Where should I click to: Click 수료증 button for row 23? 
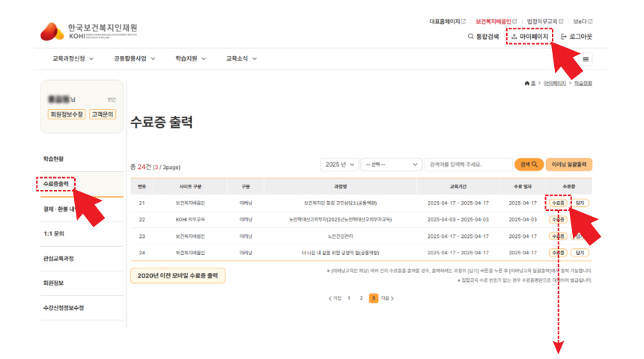click(x=558, y=236)
